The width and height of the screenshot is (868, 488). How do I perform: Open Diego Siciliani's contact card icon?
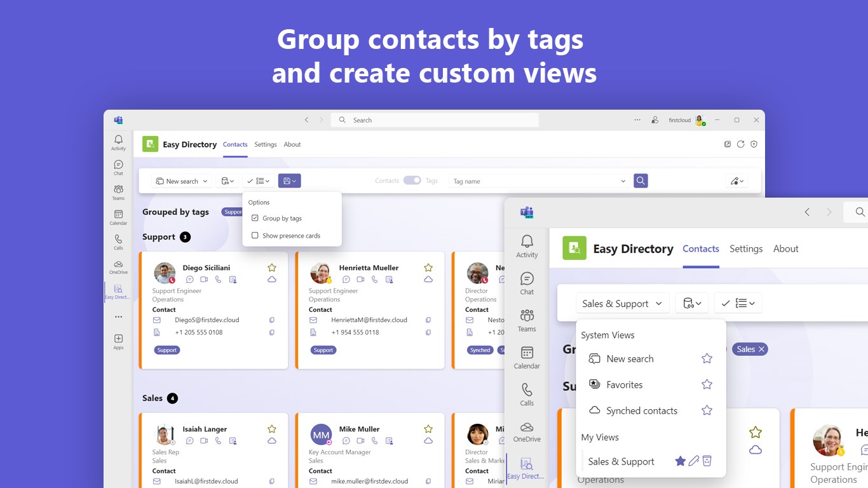[x=233, y=280]
